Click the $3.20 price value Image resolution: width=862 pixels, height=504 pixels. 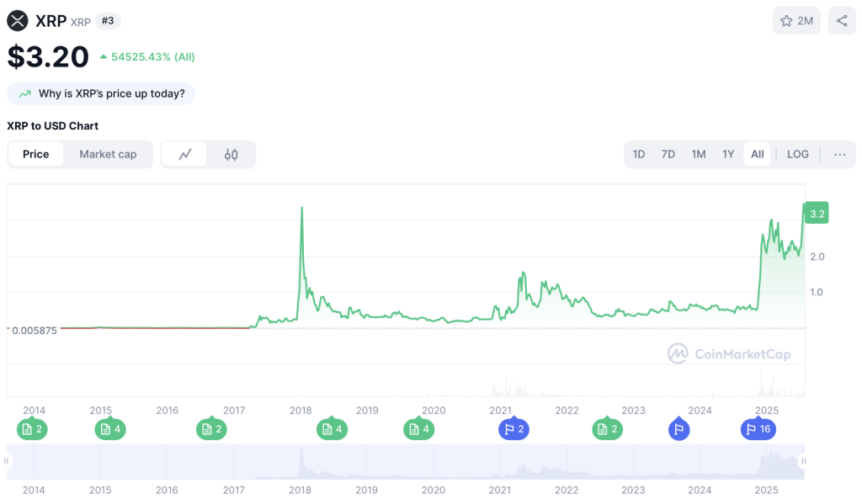48,57
